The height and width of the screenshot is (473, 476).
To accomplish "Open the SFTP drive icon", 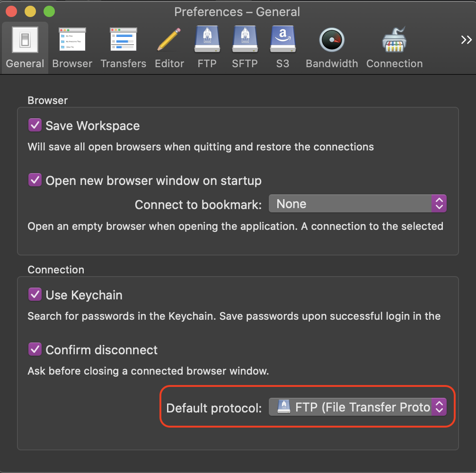I will pyautogui.click(x=245, y=40).
